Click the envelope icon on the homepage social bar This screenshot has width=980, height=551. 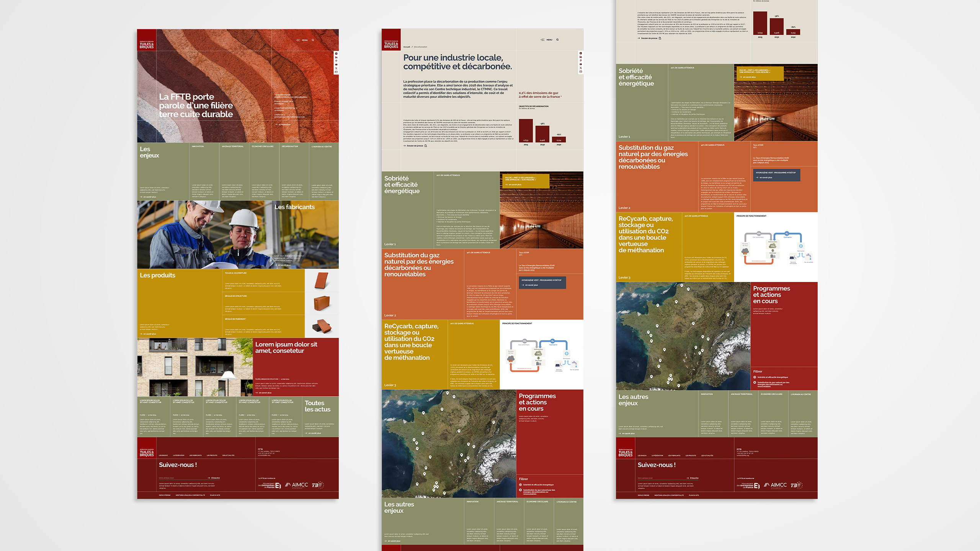pyautogui.click(x=336, y=72)
